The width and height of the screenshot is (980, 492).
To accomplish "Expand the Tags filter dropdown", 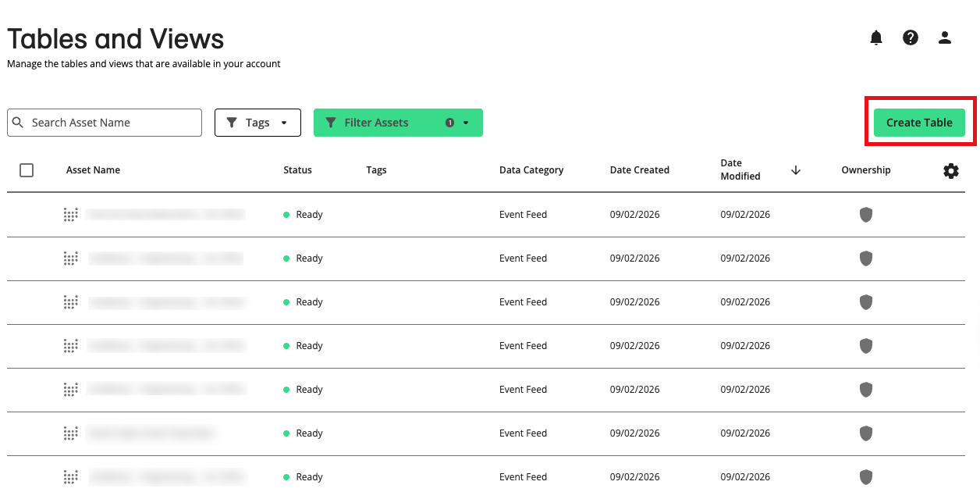I will [257, 123].
